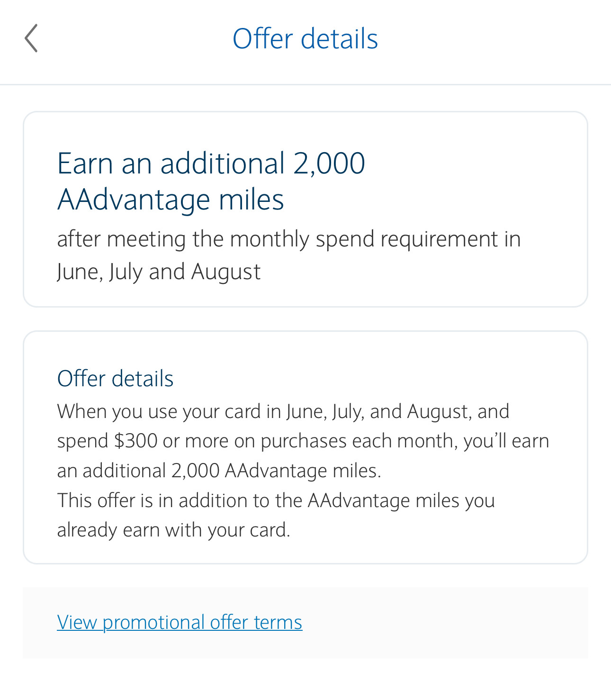Tap the '$300' spend amount
Screen dimensions: 611x700
coord(135,441)
